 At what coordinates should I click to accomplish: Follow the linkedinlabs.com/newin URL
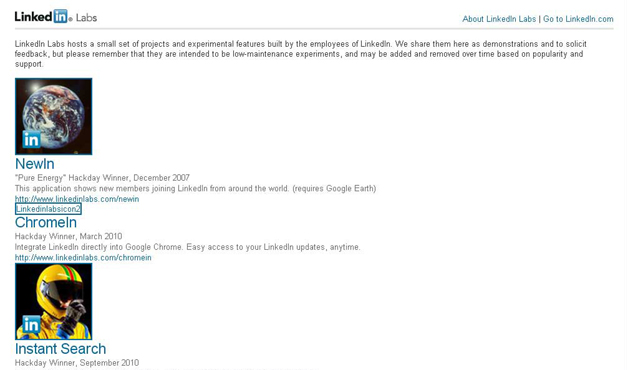point(77,199)
